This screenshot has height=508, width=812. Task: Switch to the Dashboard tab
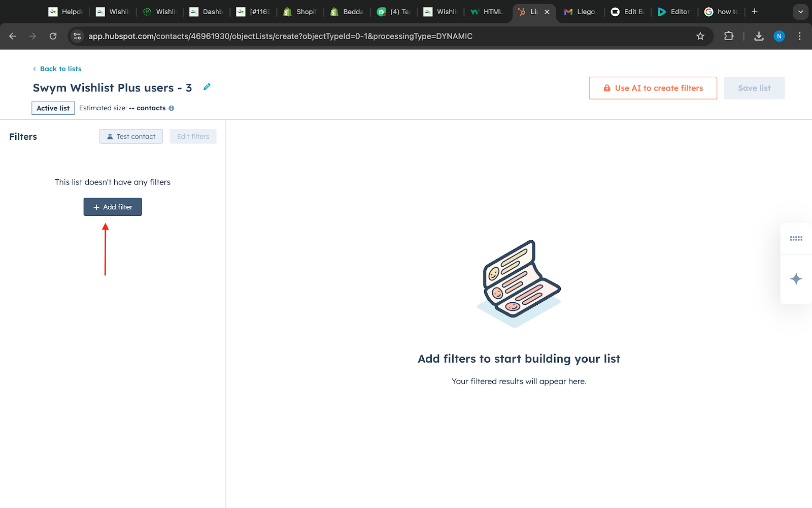tap(207, 12)
